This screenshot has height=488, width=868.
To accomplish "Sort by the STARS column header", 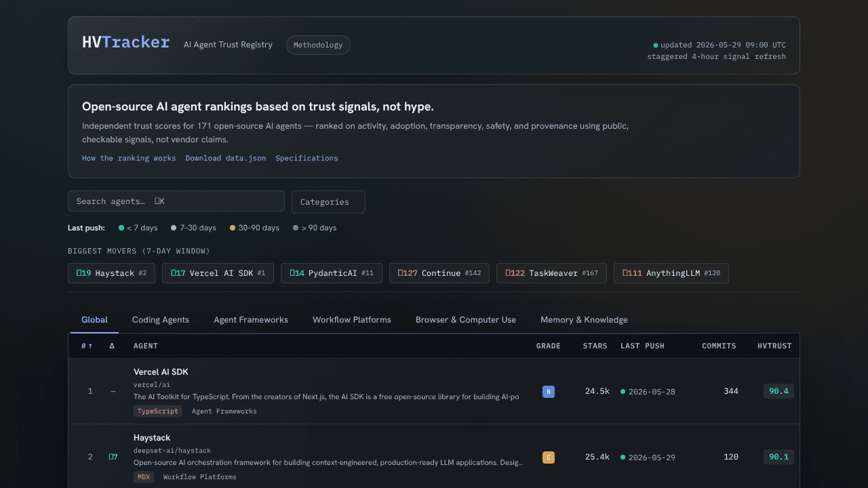I will tap(595, 346).
